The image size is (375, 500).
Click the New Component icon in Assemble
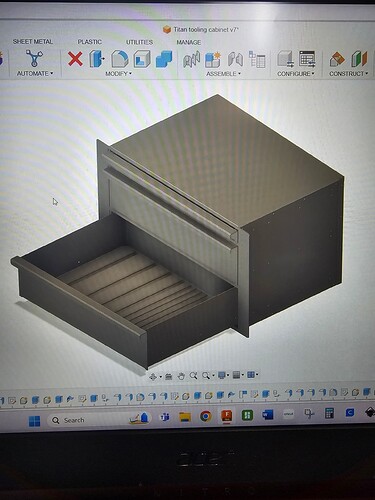coord(212,59)
